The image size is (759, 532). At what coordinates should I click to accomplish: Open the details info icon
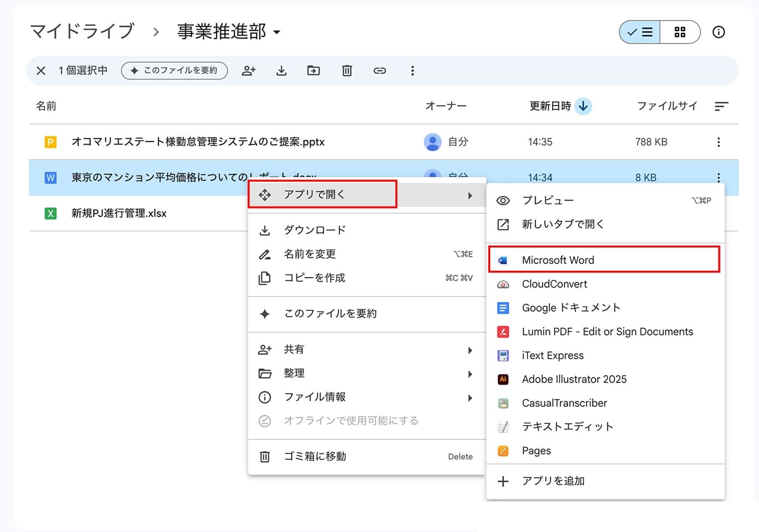[719, 32]
